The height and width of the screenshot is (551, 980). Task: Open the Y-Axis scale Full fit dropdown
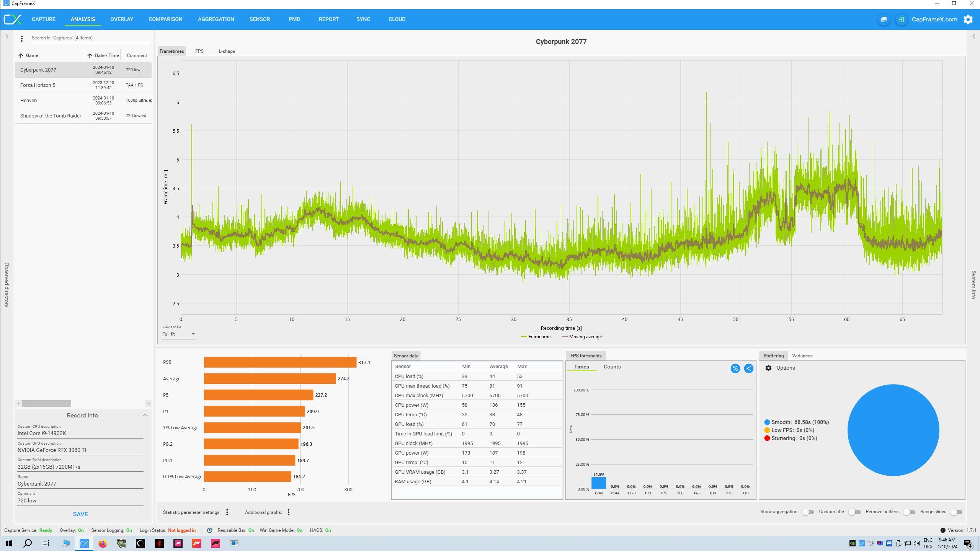178,334
